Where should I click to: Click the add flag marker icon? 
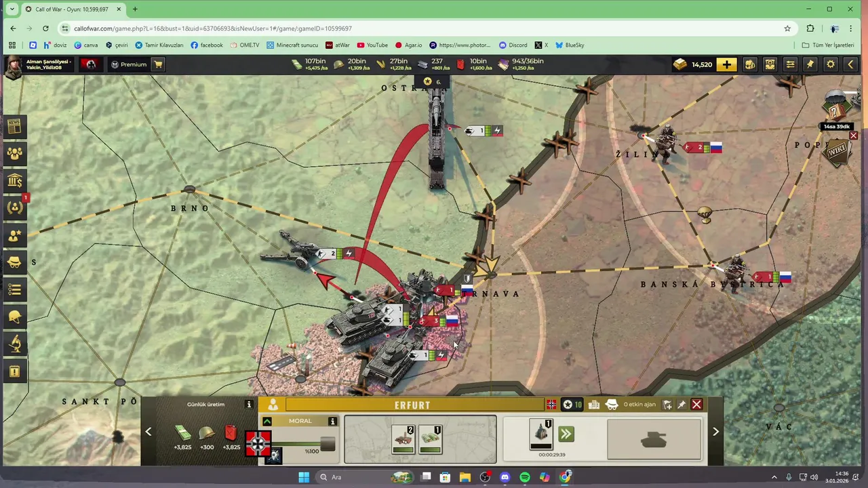(x=667, y=405)
